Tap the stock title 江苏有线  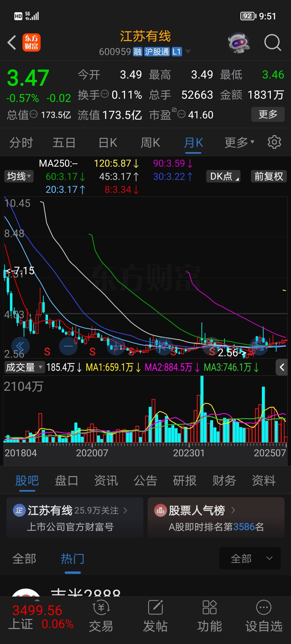point(145,36)
